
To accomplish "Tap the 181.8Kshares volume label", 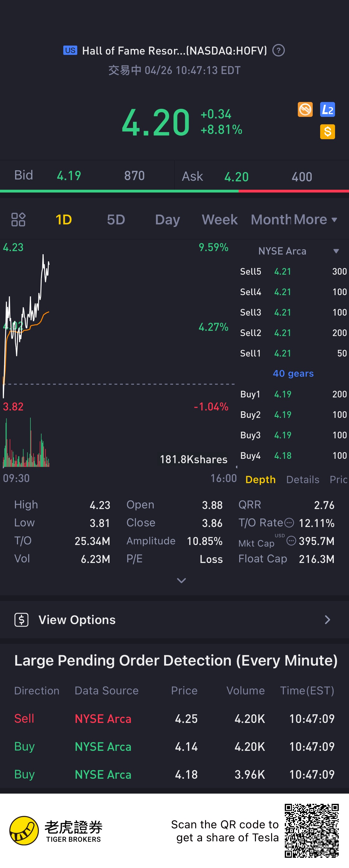I will 194,459.
